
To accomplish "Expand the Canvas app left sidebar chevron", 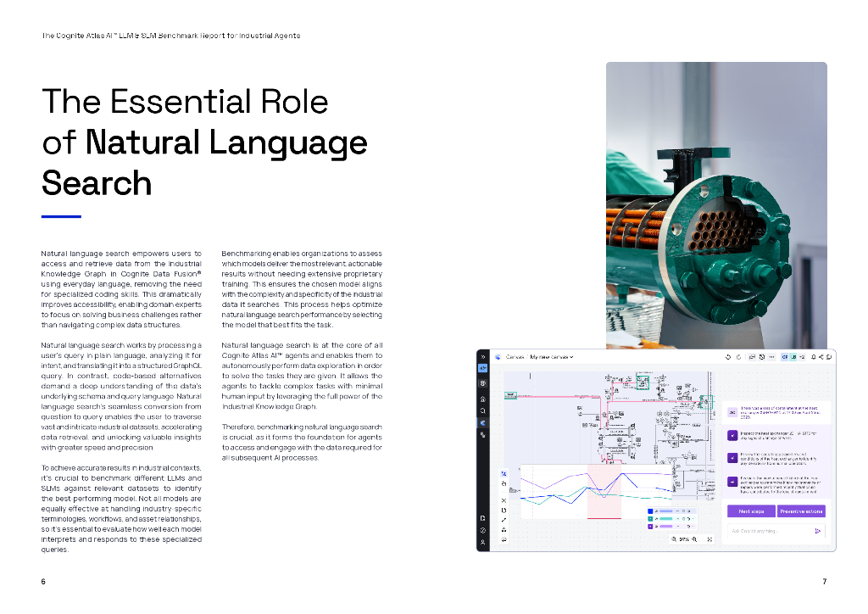I will 482,357.
